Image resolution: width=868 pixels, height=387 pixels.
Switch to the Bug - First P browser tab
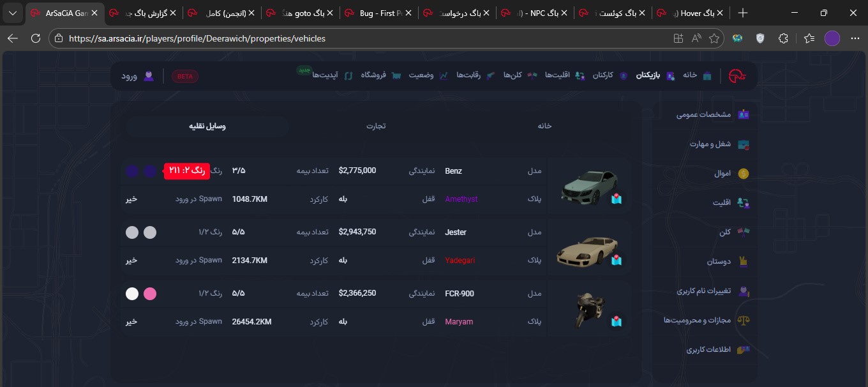[378, 13]
